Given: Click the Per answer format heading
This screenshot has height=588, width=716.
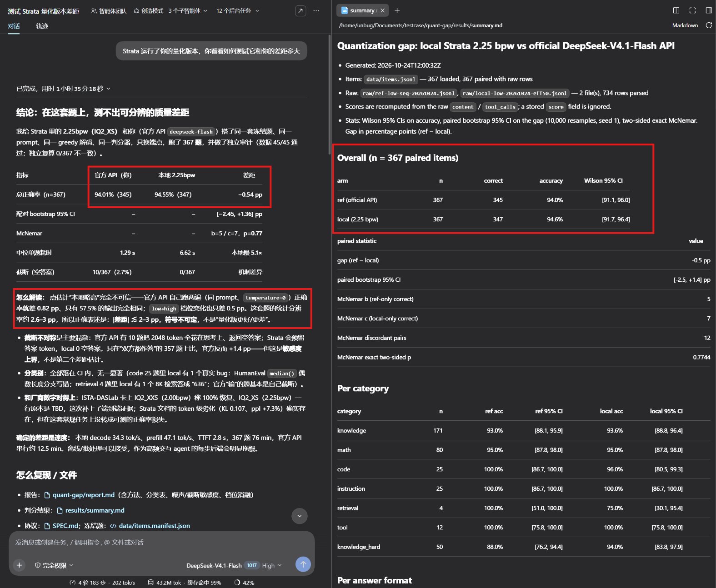Looking at the screenshot, I should tap(375, 580).
